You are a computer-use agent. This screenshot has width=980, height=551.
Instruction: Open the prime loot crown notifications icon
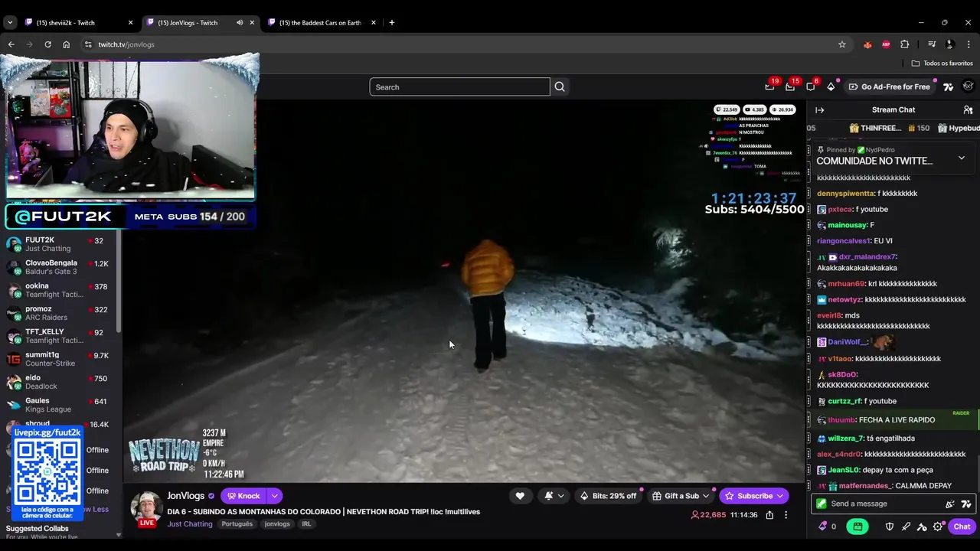[770, 86]
